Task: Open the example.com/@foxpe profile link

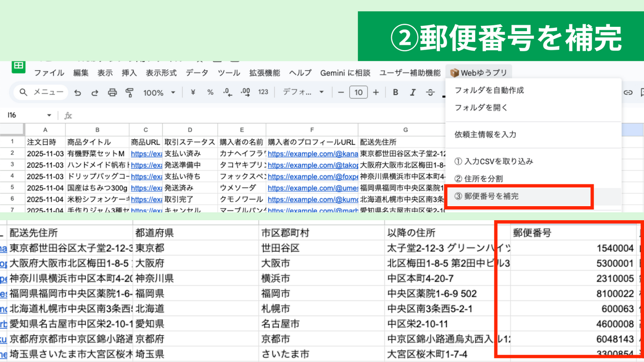Action: pos(312,176)
